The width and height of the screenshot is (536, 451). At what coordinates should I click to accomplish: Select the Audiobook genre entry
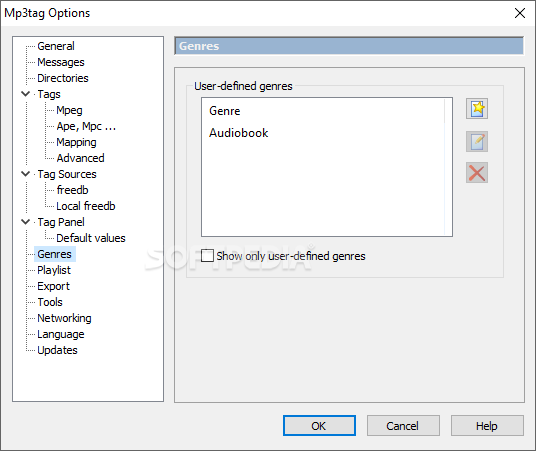[x=239, y=133]
